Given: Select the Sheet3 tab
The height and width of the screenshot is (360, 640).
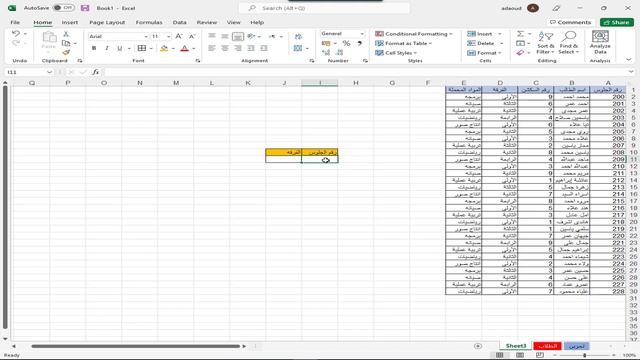Looking at the screenshot, I should (516, 346).
